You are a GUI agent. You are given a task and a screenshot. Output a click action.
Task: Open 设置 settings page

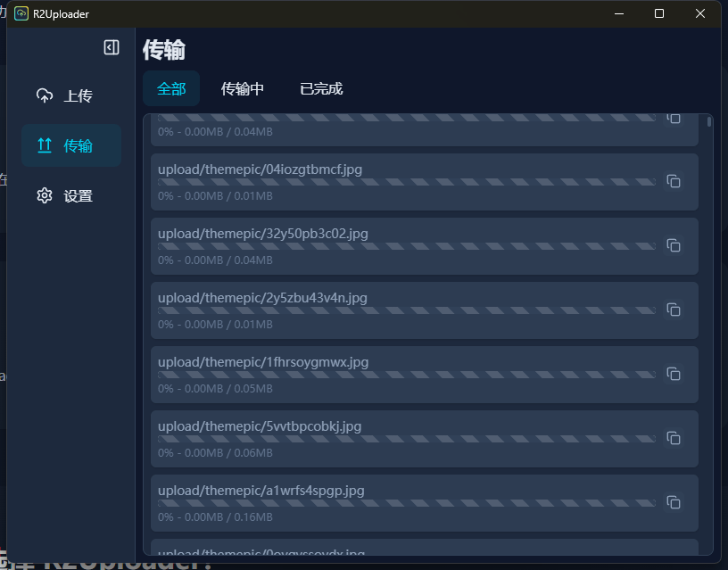point(71,195)
